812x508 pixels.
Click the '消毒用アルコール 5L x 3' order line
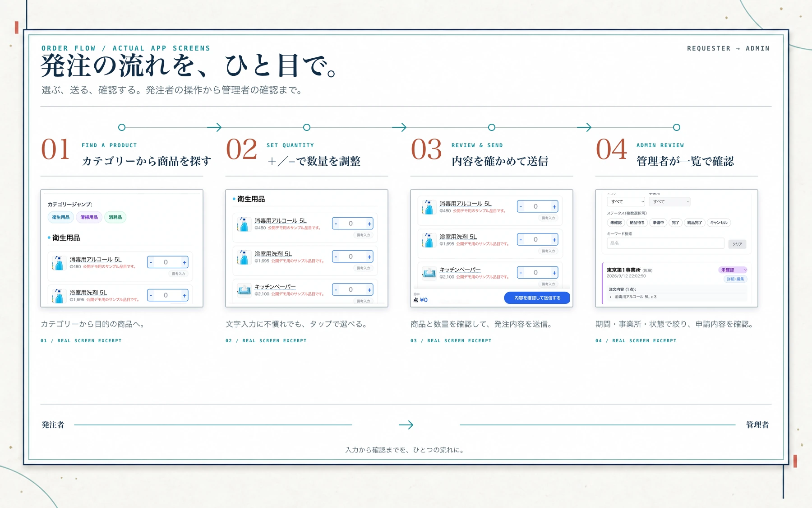635,297
